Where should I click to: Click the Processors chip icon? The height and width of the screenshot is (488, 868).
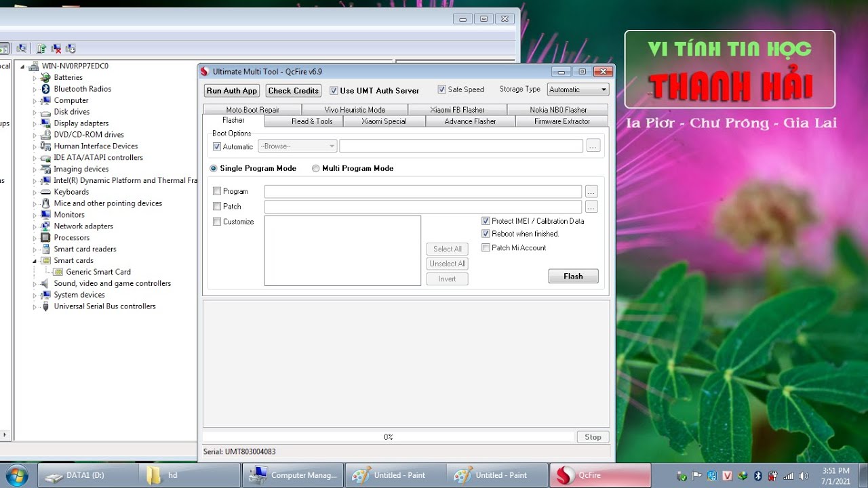45,238
